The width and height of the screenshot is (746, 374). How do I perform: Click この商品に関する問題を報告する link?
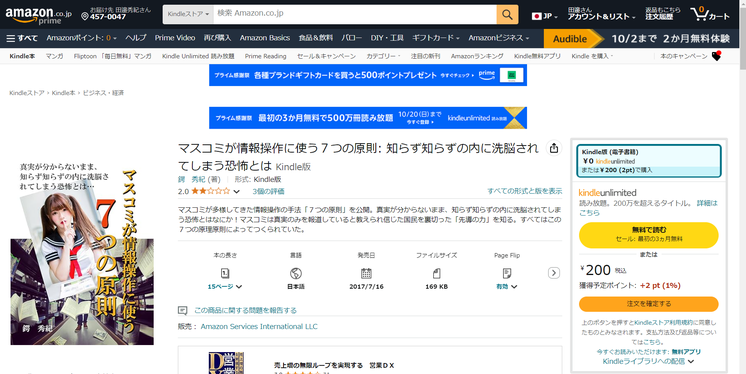[x=245, y=310]
